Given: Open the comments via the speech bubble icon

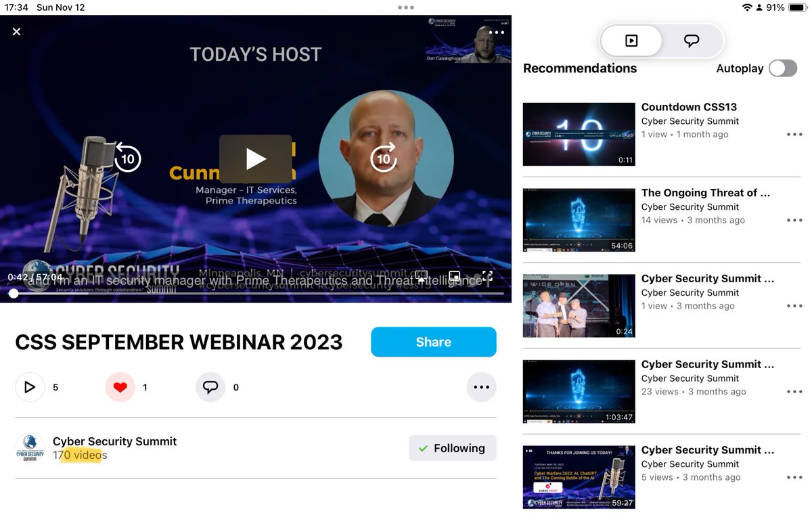Looking at the screenshot, I should (x=210, y=387).
